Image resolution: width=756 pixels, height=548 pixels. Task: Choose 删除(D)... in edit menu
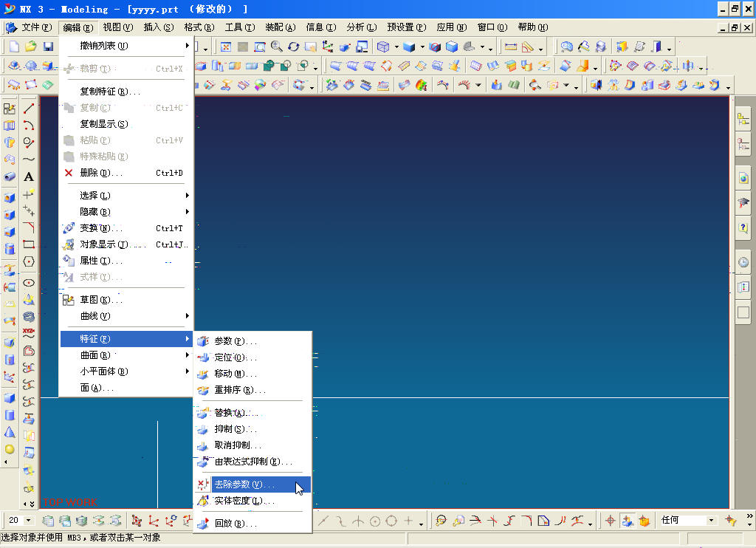click(x=126, y=173)
